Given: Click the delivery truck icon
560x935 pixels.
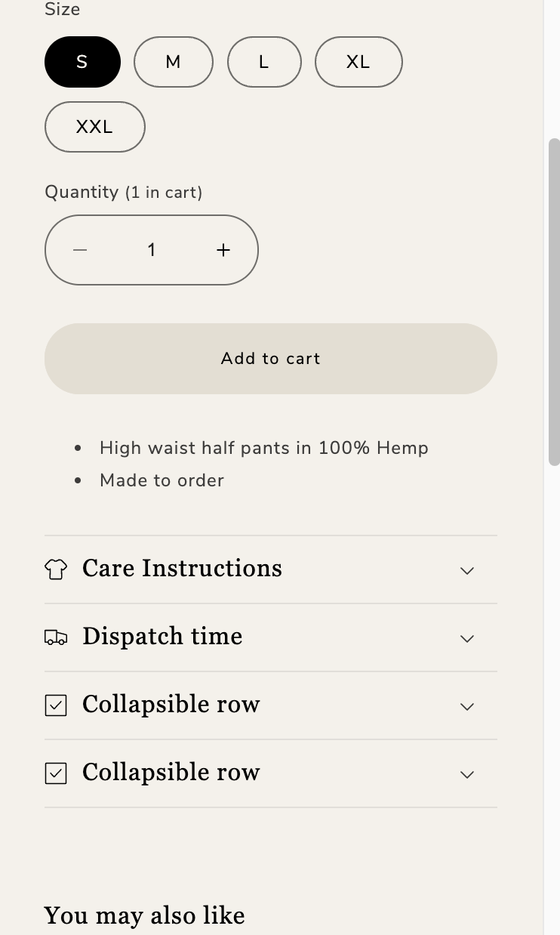Looking at the screenshot, I should coord(56,637).
